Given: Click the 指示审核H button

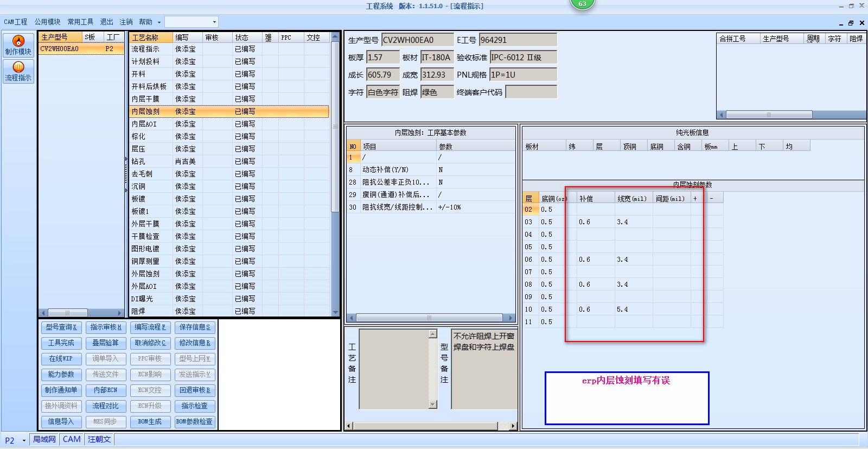Looking at the screenshot, I should point(106,327).
